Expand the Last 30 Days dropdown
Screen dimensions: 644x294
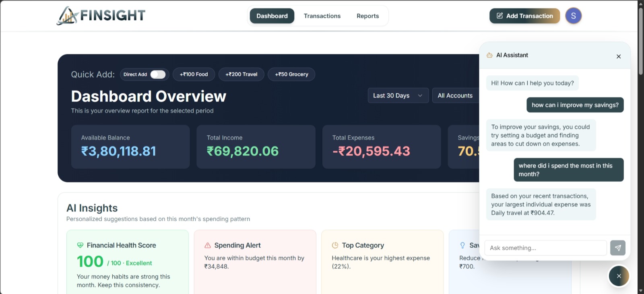pos(398,95)
